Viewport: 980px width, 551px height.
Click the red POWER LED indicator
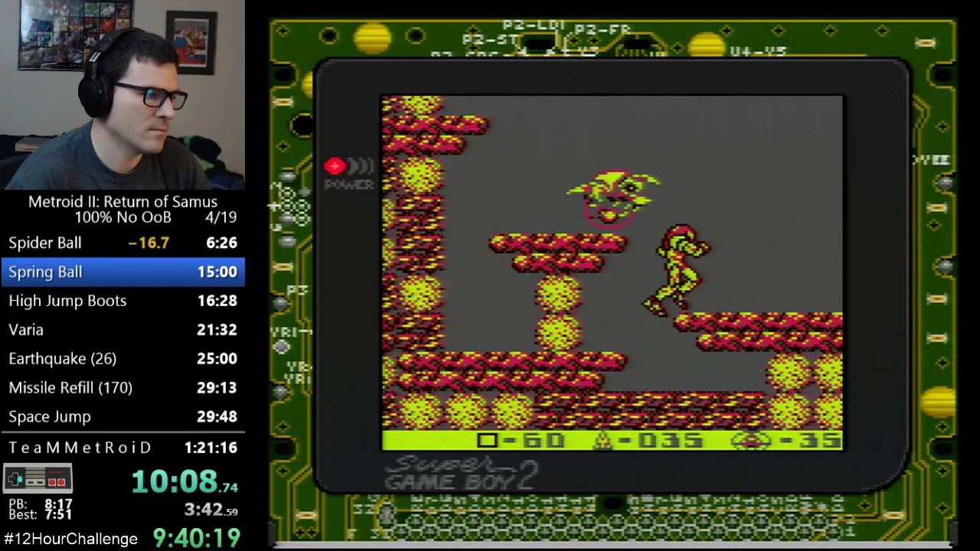335,166
